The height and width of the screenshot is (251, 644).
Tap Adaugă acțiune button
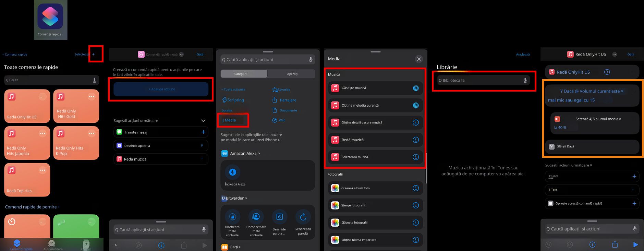[x=161, y=89]
